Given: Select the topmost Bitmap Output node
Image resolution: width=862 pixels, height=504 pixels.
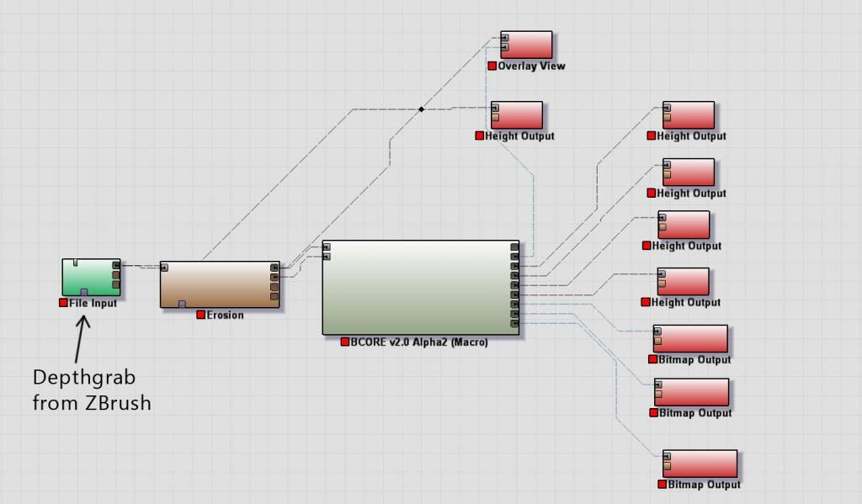Looking at the screenshot, I should [690, 338].
